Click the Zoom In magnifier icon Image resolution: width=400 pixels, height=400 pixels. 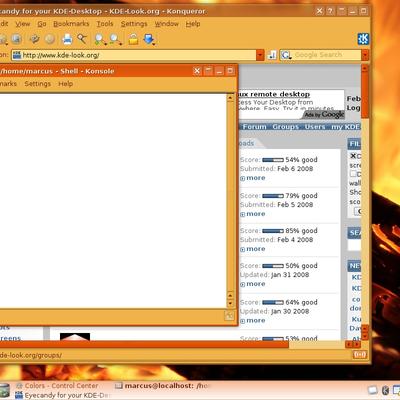point(100,39)
